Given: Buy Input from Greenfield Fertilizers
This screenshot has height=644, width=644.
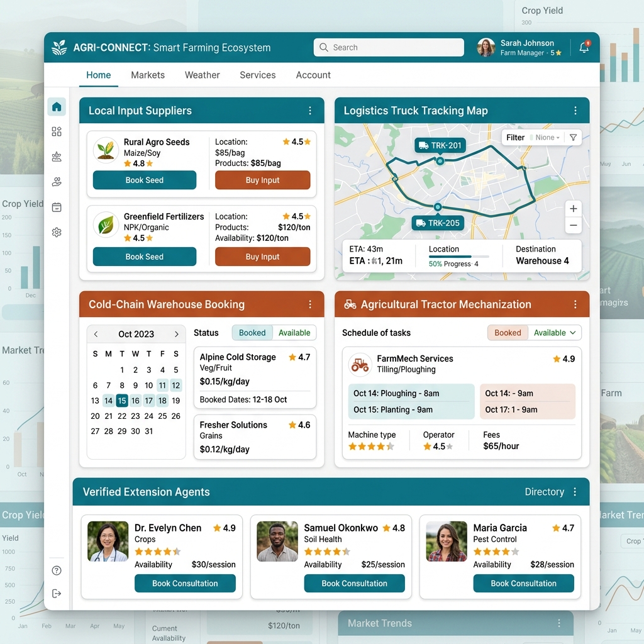Looking at the screenshot, I should click(262, 257).
